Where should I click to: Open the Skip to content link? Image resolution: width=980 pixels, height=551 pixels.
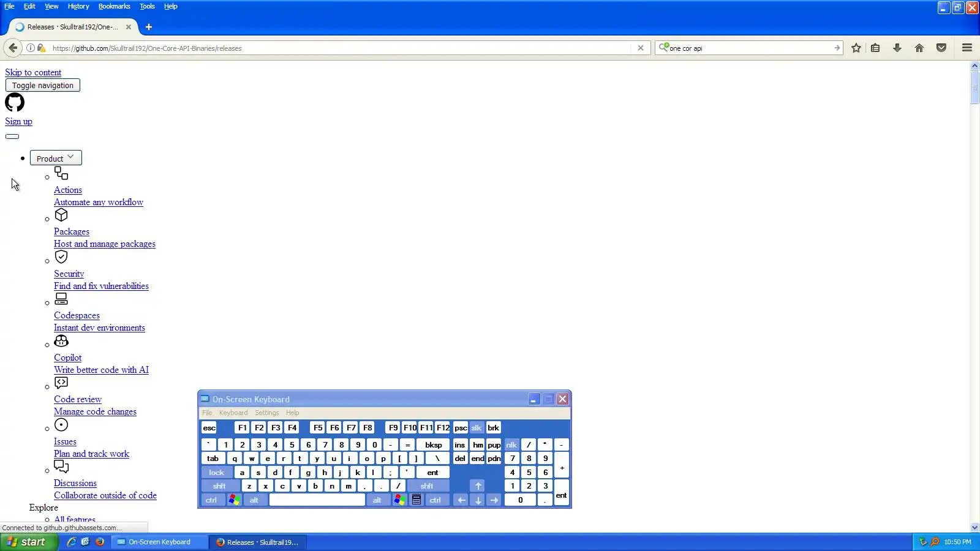click(x=33, y=72)
